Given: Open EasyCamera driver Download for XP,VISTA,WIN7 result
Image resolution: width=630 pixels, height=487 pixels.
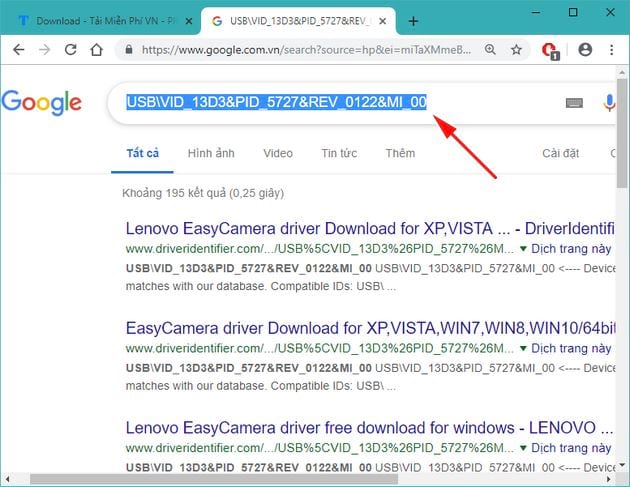Looking at the screenshot, I should (x=370, y=328).
